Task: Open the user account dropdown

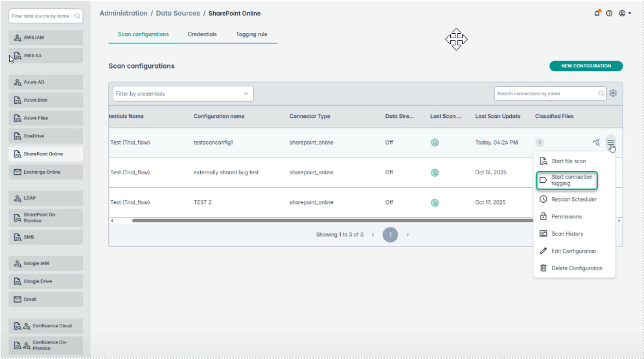Action: [x=625, y=14]
